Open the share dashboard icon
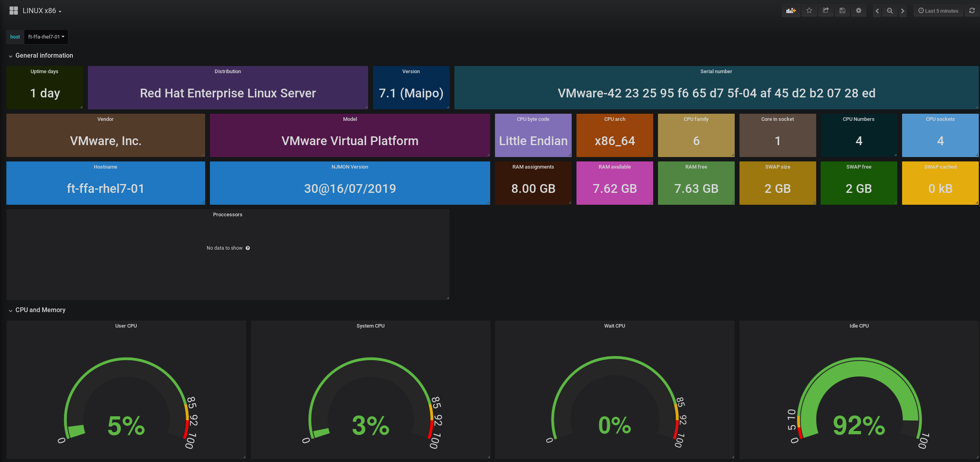 pyautogui.click(x=826, y=11)
